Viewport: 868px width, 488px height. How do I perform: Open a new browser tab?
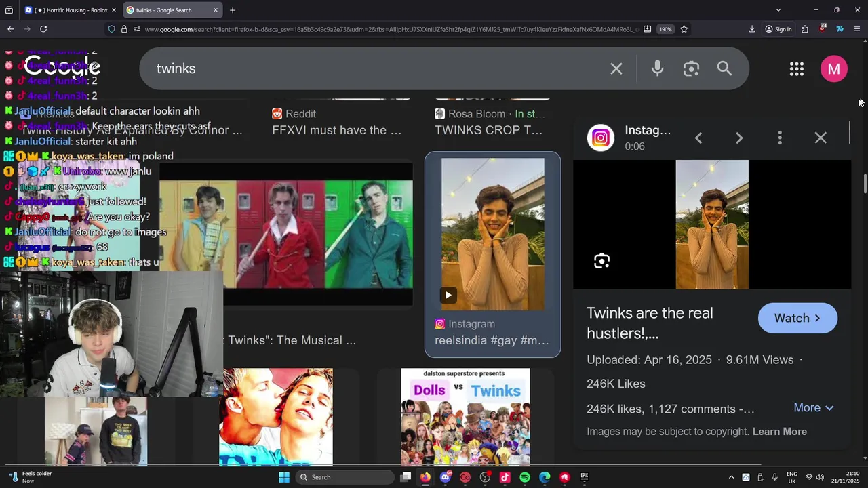[x=233, y=10]
